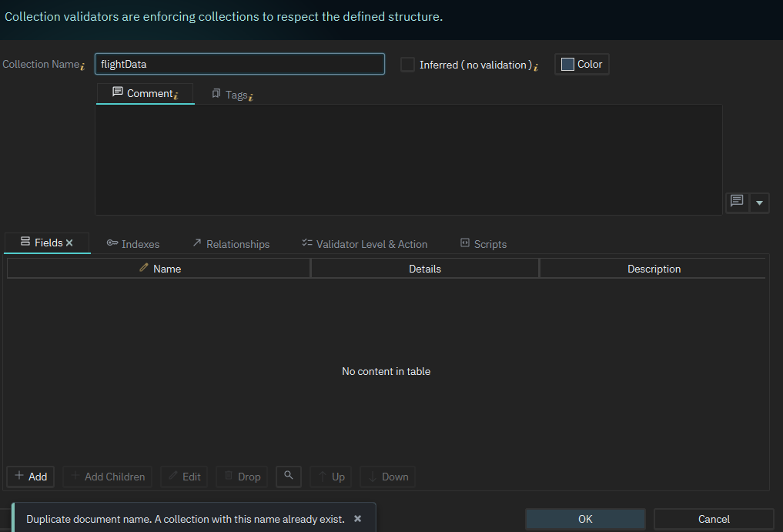Click the Collection Name info icon
783x532 pixels.
coord(82,66)
